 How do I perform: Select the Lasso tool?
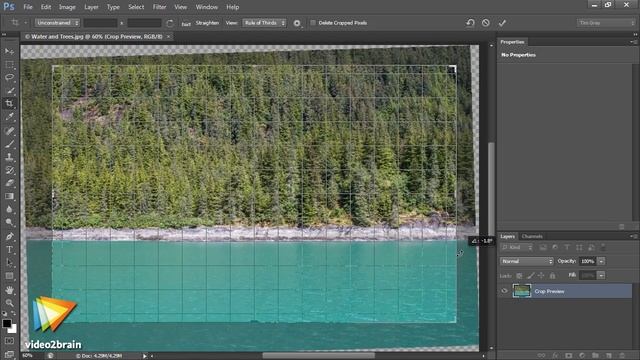pos(9,78)
